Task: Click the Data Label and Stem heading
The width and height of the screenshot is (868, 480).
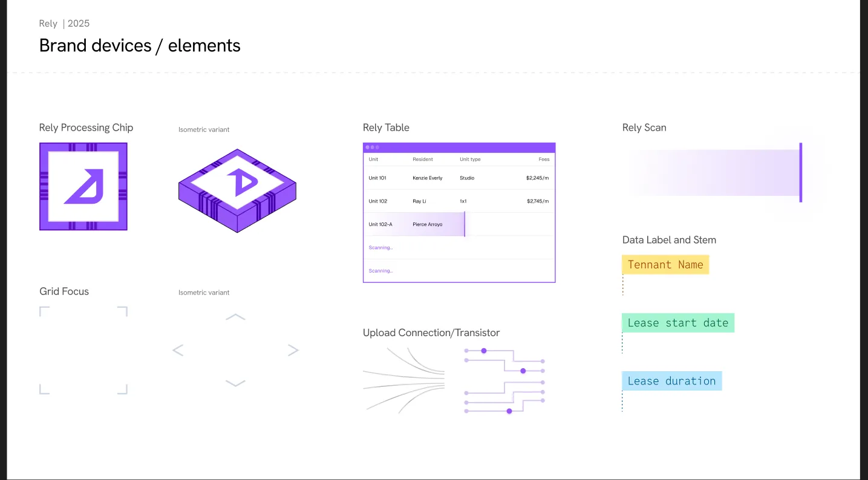Action: pyautogui.click(x=669, y=240)
